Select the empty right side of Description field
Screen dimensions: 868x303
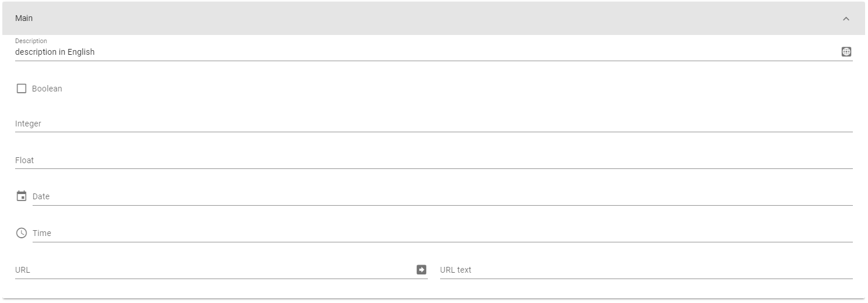[466, 52]
